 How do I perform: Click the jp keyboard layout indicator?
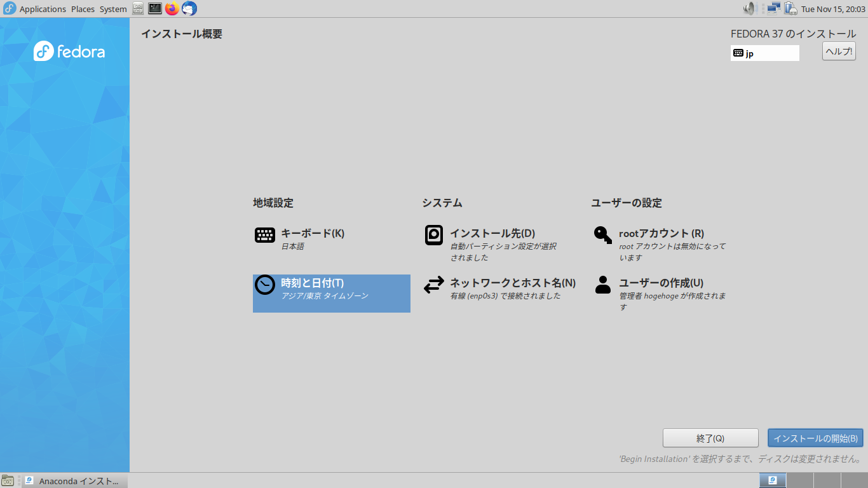[765, 53]
